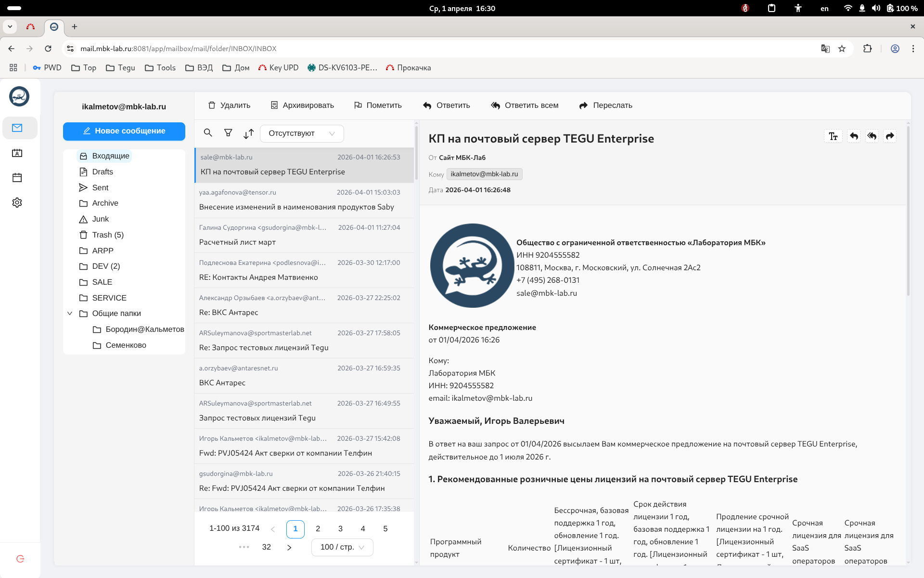This screenshot has width=924, height=578.
Task: Open the Calendar icon in the left sidebar
Action: point(17,178)
